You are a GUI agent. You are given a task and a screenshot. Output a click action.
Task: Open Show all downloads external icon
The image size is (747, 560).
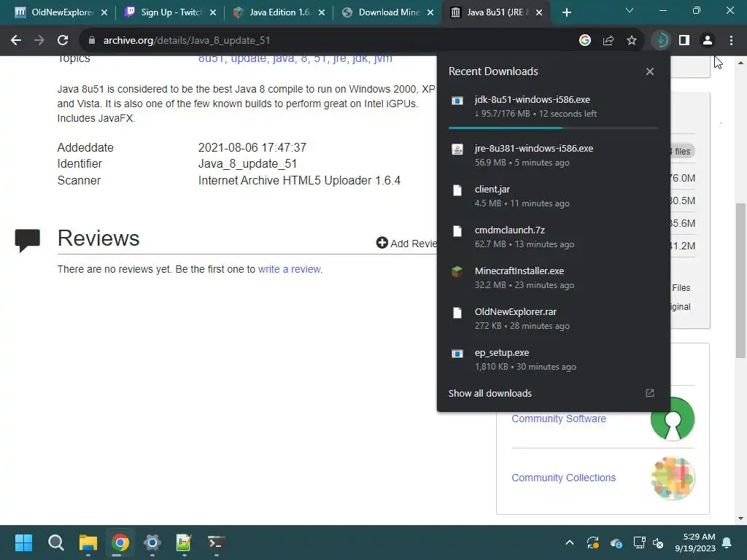(x=649, y=393)
